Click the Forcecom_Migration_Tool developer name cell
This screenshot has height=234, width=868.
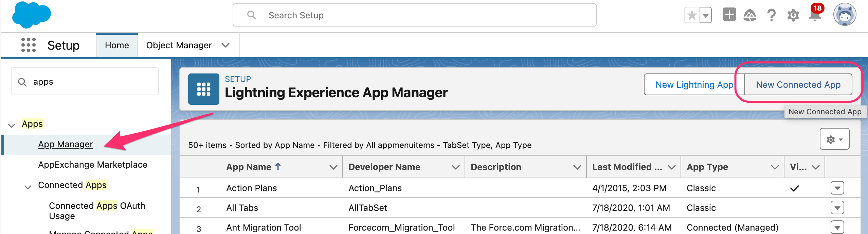coord(401,227)
